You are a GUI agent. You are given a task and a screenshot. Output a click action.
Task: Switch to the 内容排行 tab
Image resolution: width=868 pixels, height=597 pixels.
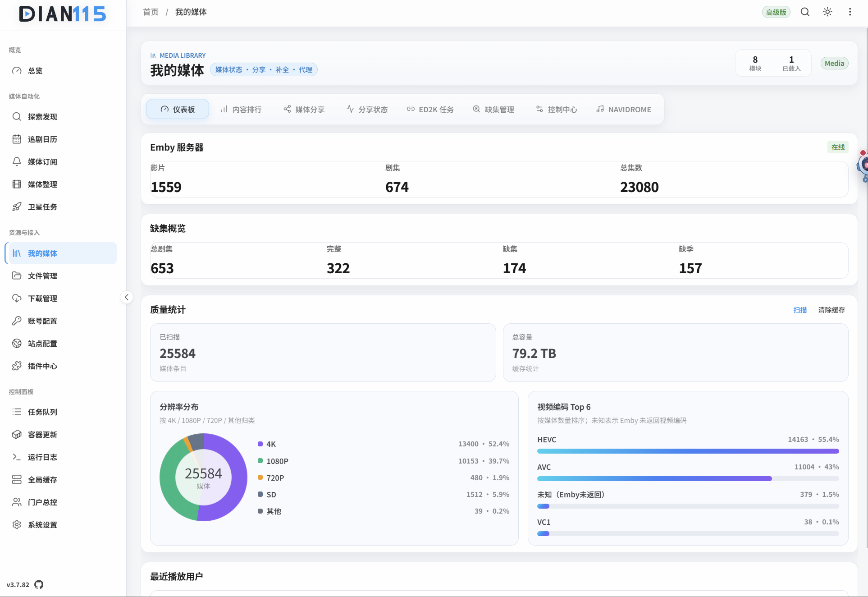[x=241, y=110]
